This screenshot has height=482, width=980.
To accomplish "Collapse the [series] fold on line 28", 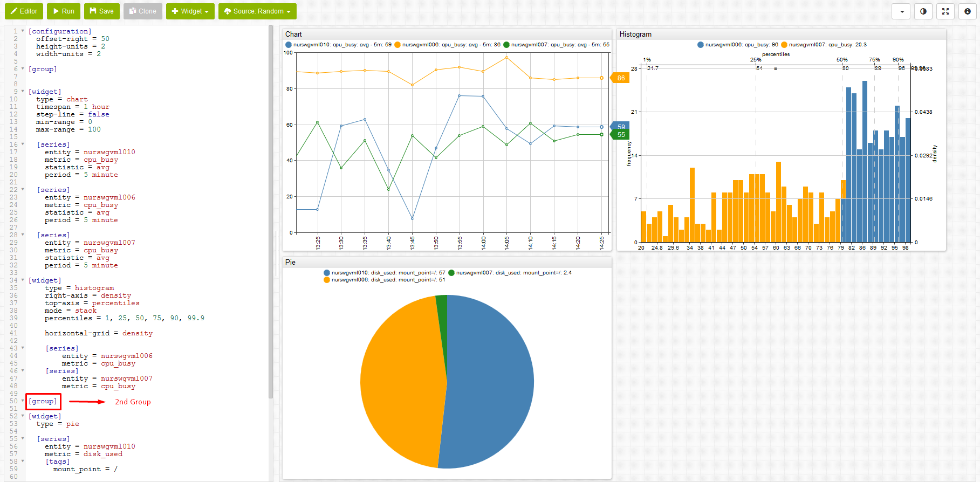I will pyautogui.click(x=23, y=235).
